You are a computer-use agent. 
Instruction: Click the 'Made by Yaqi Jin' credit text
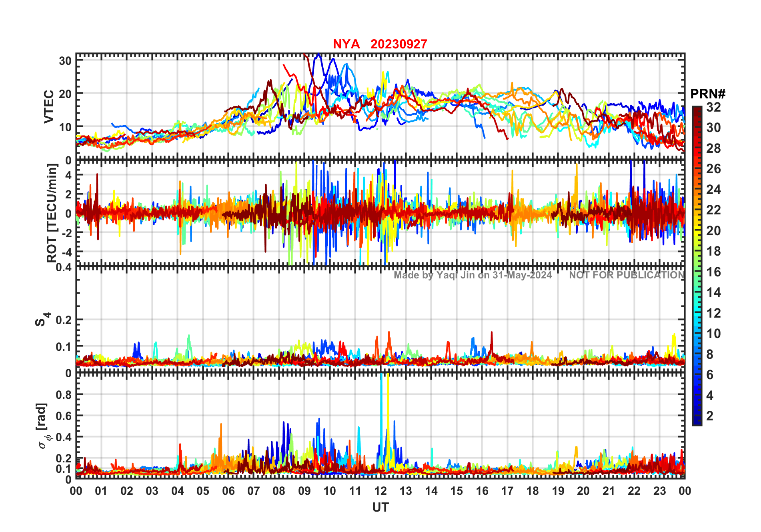(473, 275)
